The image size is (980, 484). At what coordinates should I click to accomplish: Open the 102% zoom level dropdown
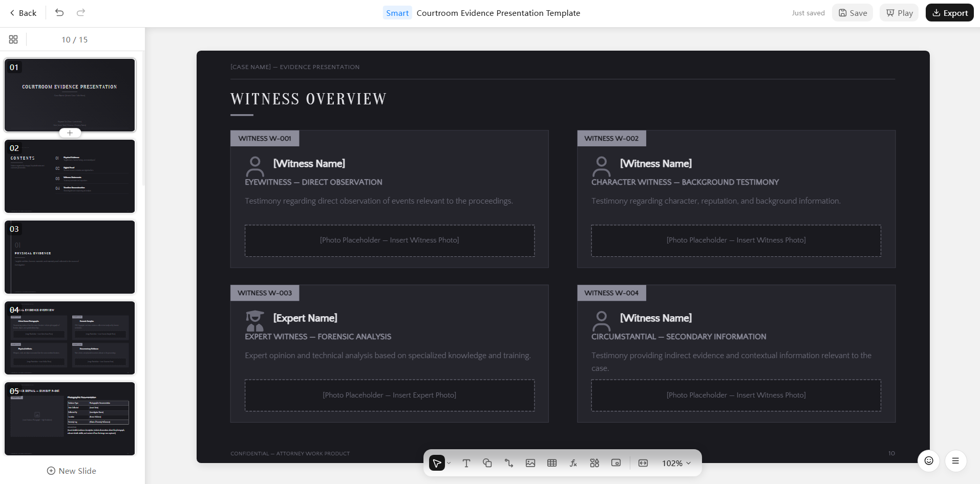click(x=676, y=463)
